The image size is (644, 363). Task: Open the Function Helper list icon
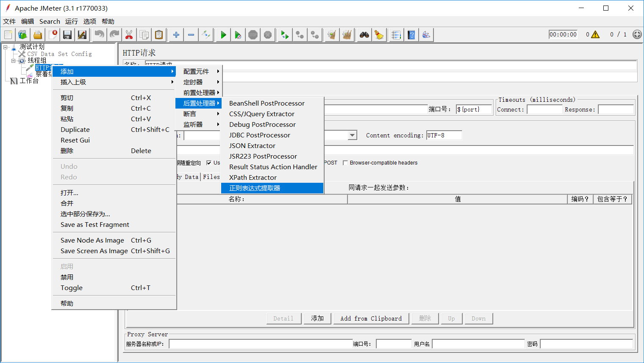pyautogui.click(x=396, y=35)
